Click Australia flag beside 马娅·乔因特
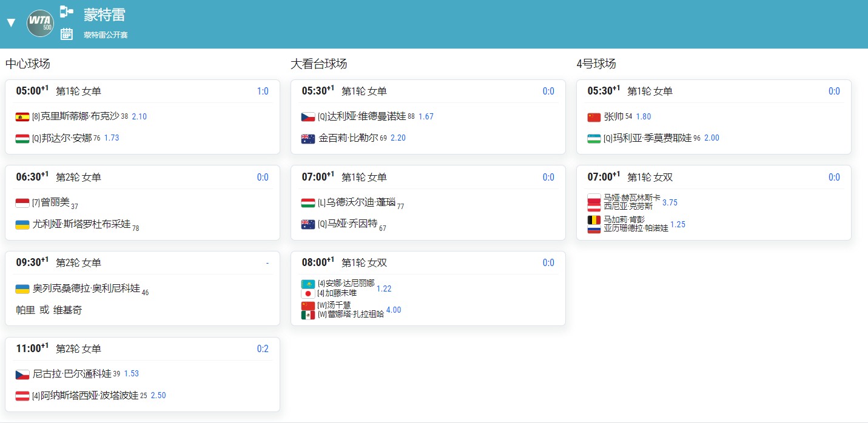 tap(308, 224)
